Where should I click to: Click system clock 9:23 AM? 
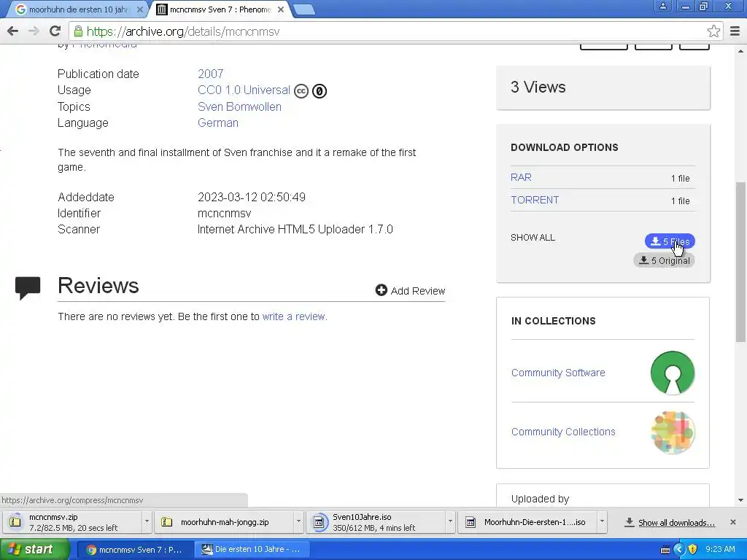click(x=720, y=549)
